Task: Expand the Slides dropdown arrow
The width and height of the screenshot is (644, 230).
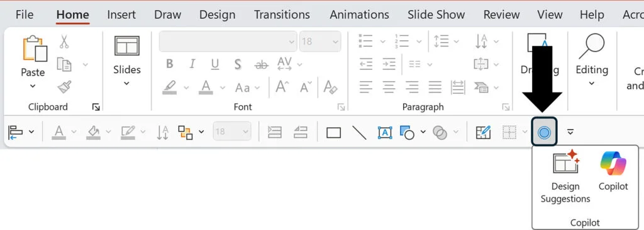Action: [x=126, y=83]
